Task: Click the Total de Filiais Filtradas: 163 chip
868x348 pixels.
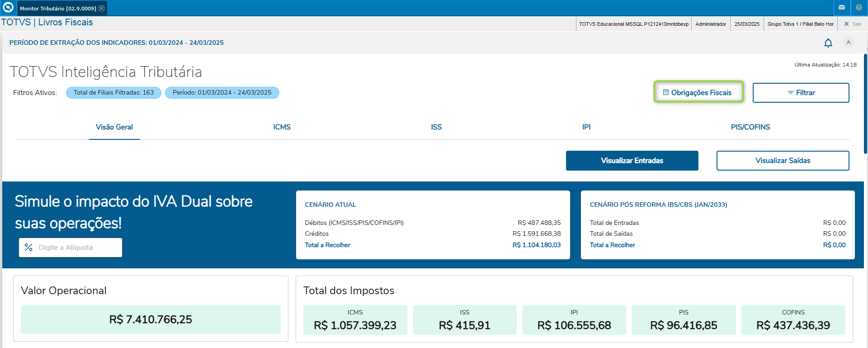Action: point(113,92)
